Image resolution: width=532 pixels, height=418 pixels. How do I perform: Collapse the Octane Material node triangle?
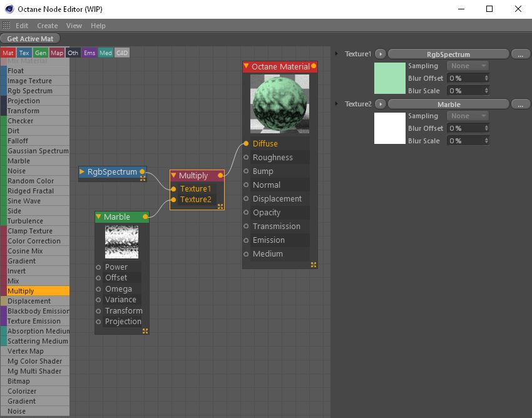[x=247, y=66]
